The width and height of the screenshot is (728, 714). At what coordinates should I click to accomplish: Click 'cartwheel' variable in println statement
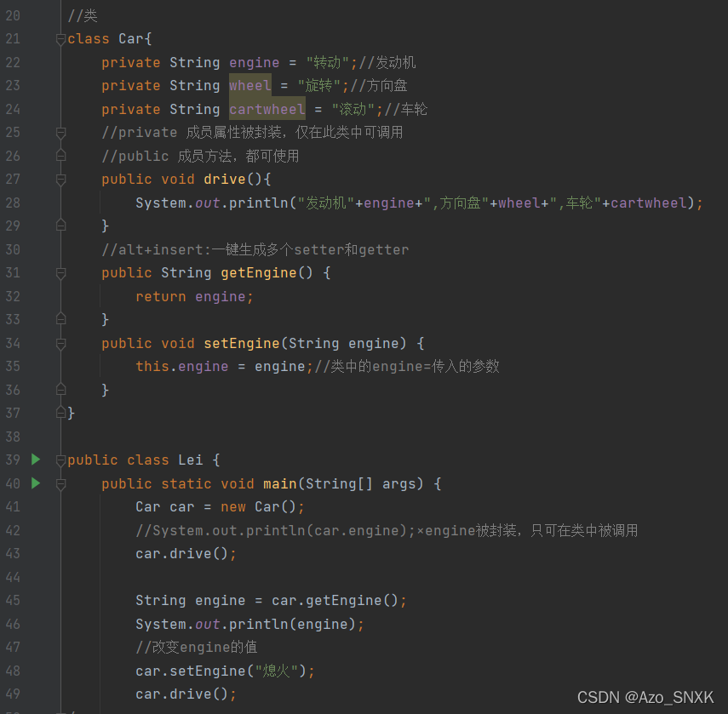pos(649,203)
